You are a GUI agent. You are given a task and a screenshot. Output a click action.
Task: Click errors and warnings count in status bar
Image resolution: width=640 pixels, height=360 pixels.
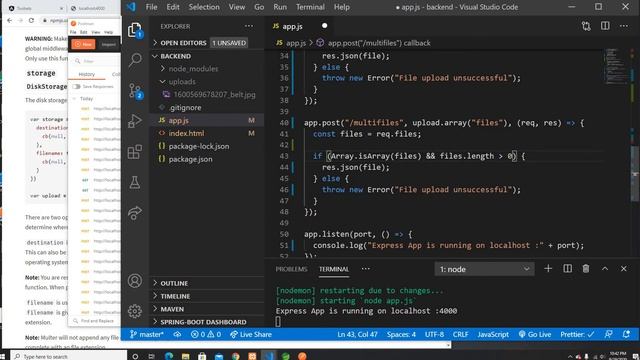coord(206,334)
